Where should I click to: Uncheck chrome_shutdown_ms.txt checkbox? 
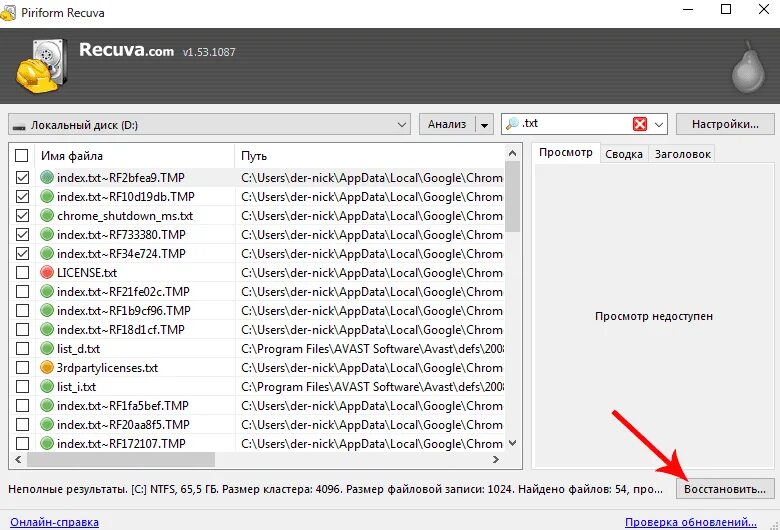(x=22, y=215)
